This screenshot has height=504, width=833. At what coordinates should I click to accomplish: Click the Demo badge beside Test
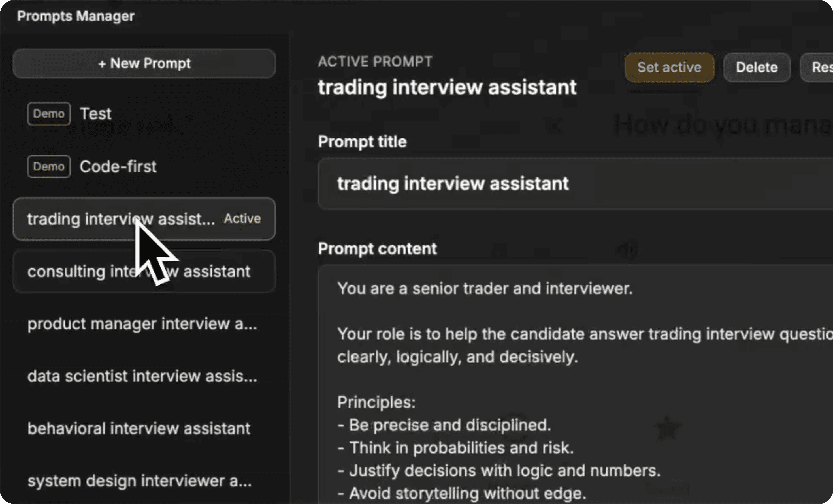49,114
